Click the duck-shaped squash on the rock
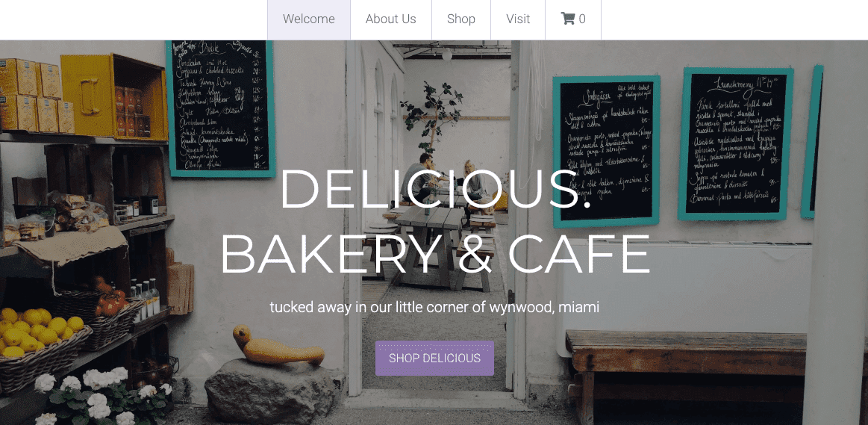 tap(278, 347)
